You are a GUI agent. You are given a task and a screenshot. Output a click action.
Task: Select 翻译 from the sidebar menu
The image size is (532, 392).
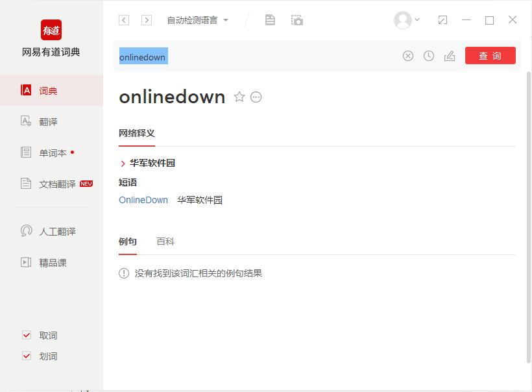pos(47,121)
